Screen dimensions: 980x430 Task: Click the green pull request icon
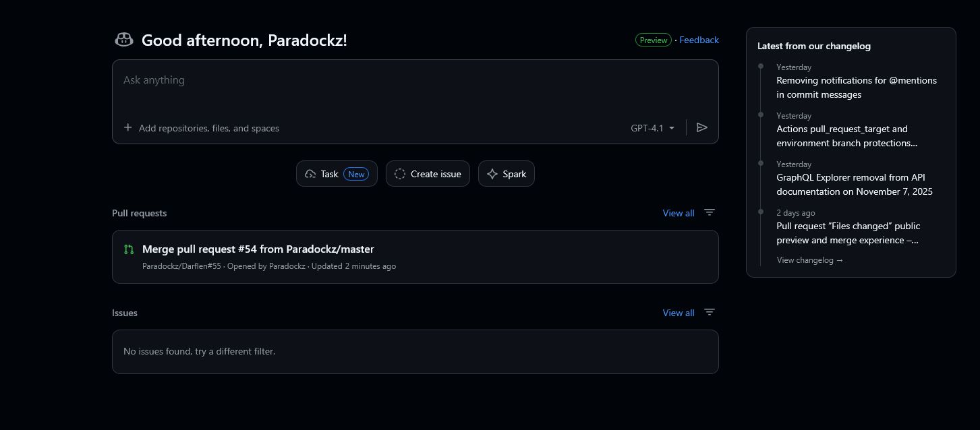(x=129, y=249)
